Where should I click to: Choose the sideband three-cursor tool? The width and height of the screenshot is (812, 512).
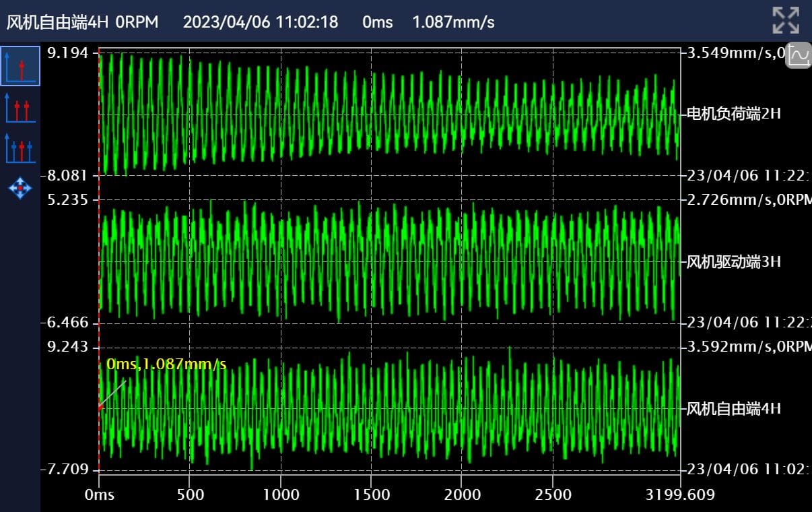click(x=20, y=149)
